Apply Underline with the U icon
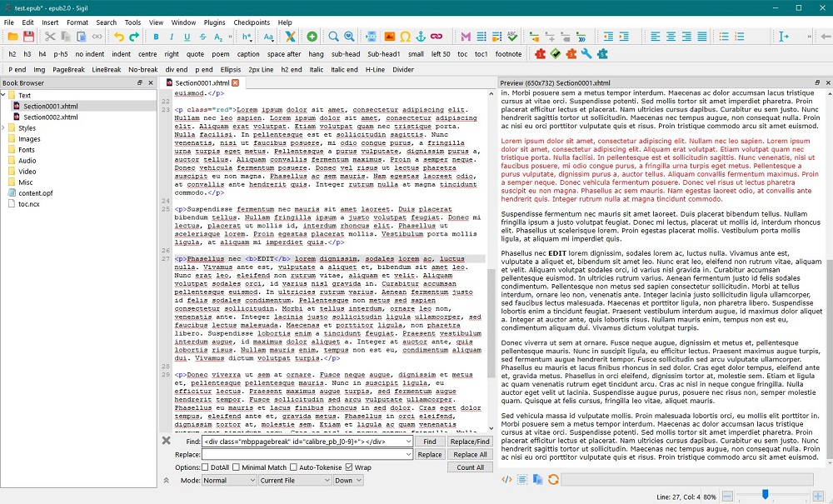833x504 pixels. (x=187, y=37)
